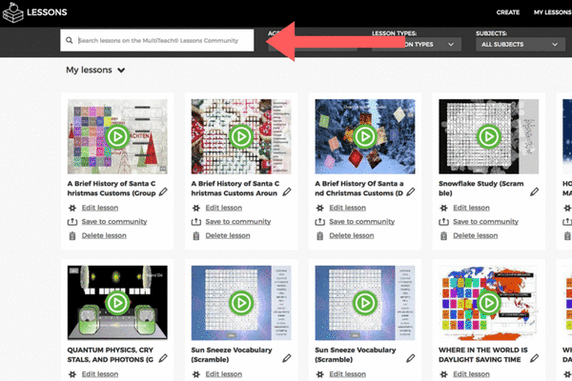Open Edit lesson link for Santa Customs Aroun

[224, 208]
